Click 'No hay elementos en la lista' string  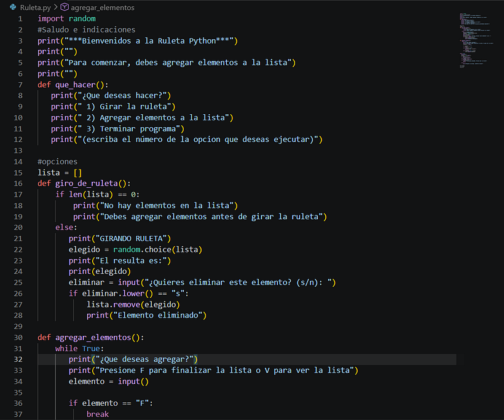pyautogui.click(x=167, y=206)
